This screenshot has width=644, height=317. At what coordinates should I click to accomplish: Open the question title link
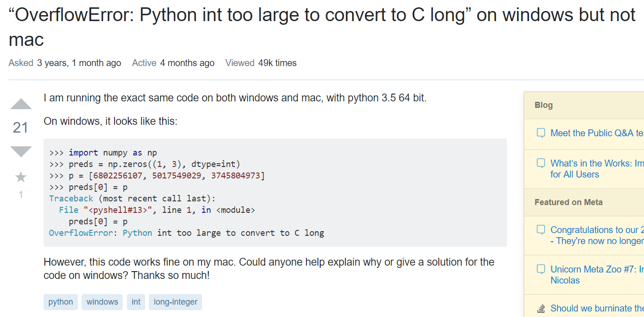pyautogui.click(x=322, y=28)
